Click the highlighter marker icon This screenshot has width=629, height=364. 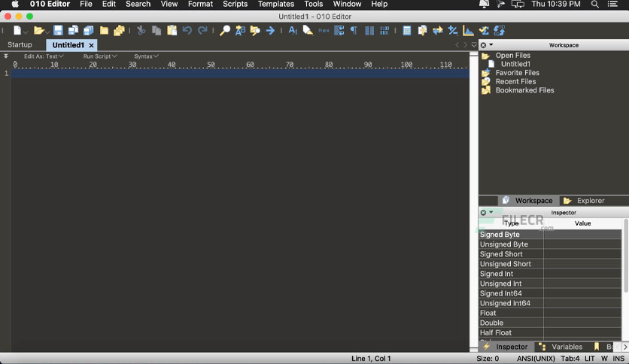point(308,31)
